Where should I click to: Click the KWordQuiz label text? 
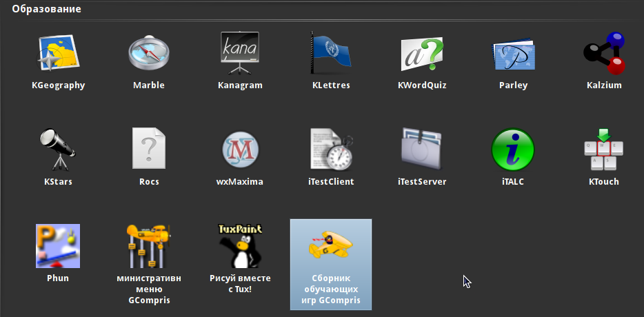click(x=422, y=85)
